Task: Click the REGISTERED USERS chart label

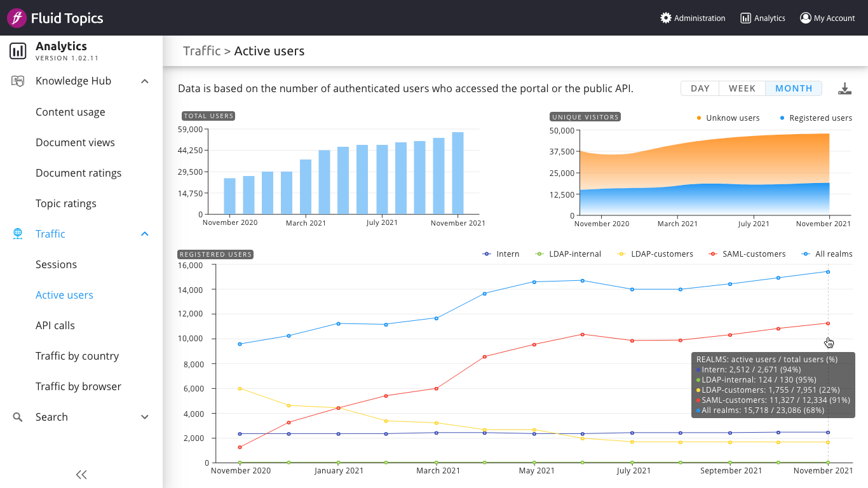Action: pos(215,254)
